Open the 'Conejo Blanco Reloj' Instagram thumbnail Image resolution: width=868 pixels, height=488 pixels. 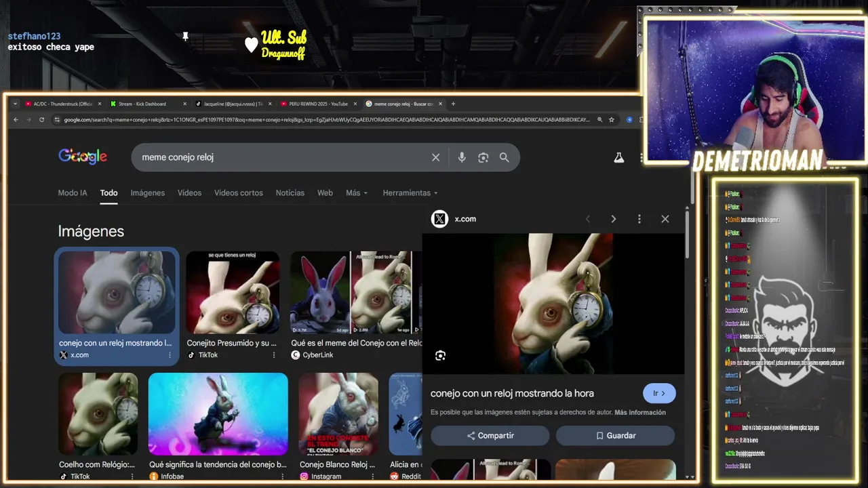pyautogui.click(x=338, y=413)
